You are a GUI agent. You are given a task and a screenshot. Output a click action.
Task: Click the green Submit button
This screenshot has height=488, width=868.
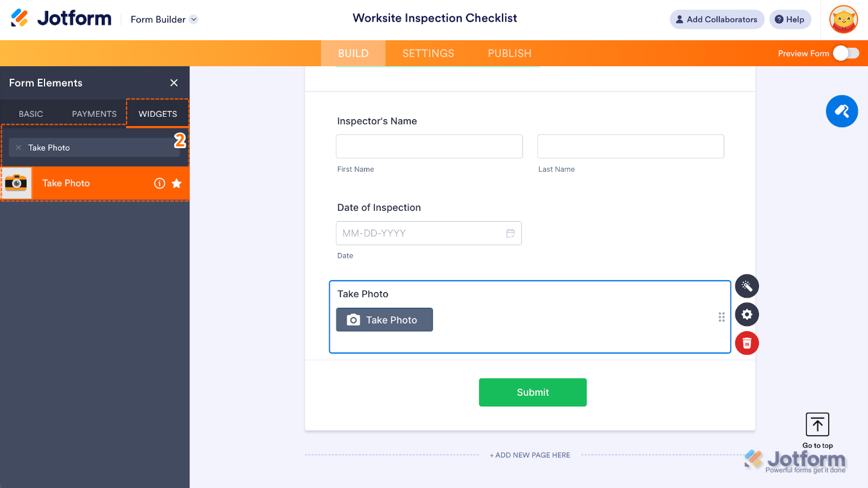point(533,392)
